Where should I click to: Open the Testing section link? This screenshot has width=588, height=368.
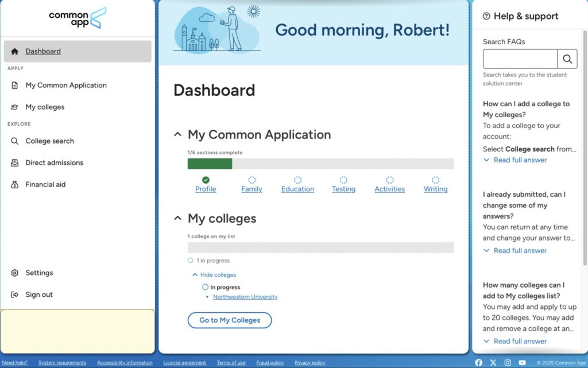coord(343,189)
